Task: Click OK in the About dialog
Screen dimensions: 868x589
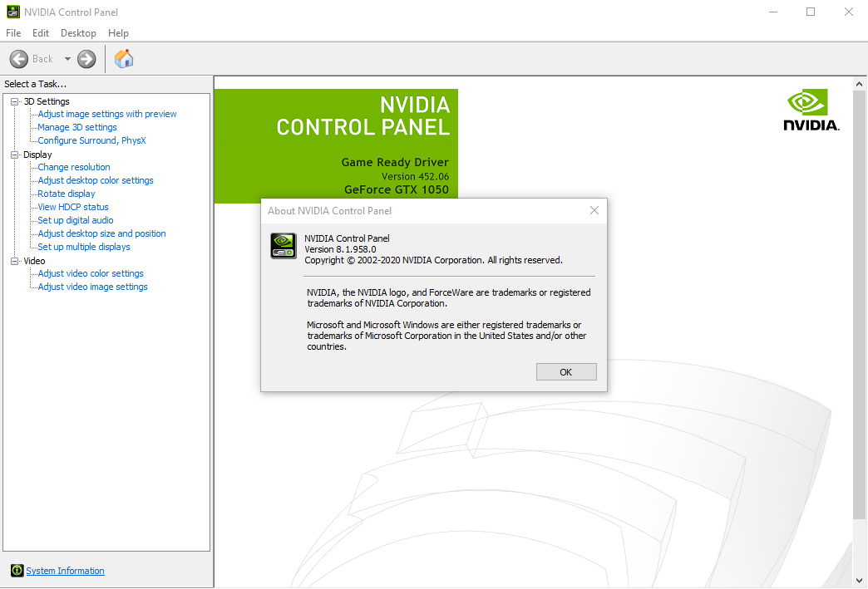Action: (x=566, y=372)
